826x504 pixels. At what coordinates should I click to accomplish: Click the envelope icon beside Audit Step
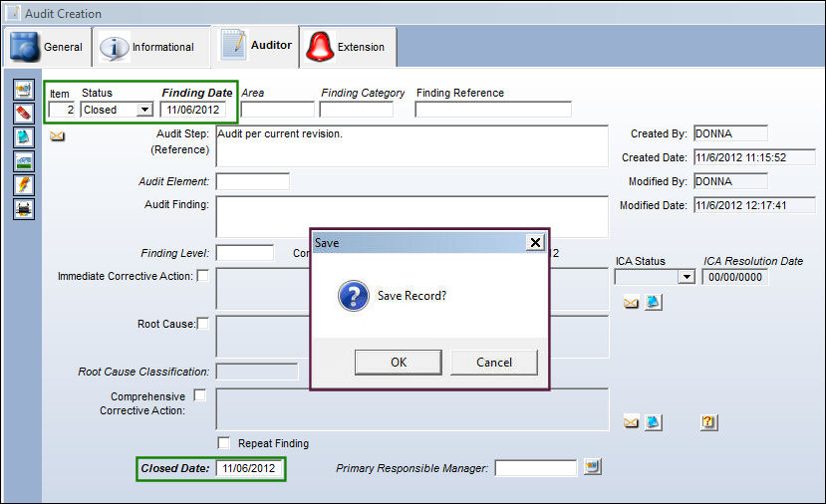coord(57,136)
